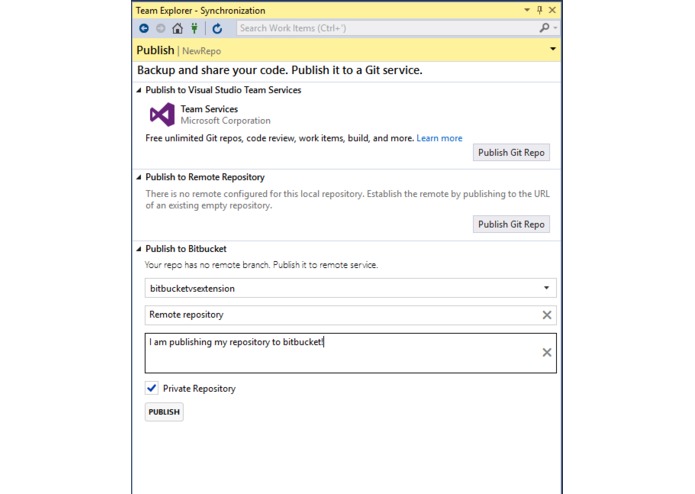This screenshot has width=695, height=494.
Task: Click the Visual Studio Team Services logo
Action: click(x=162, y=114)
